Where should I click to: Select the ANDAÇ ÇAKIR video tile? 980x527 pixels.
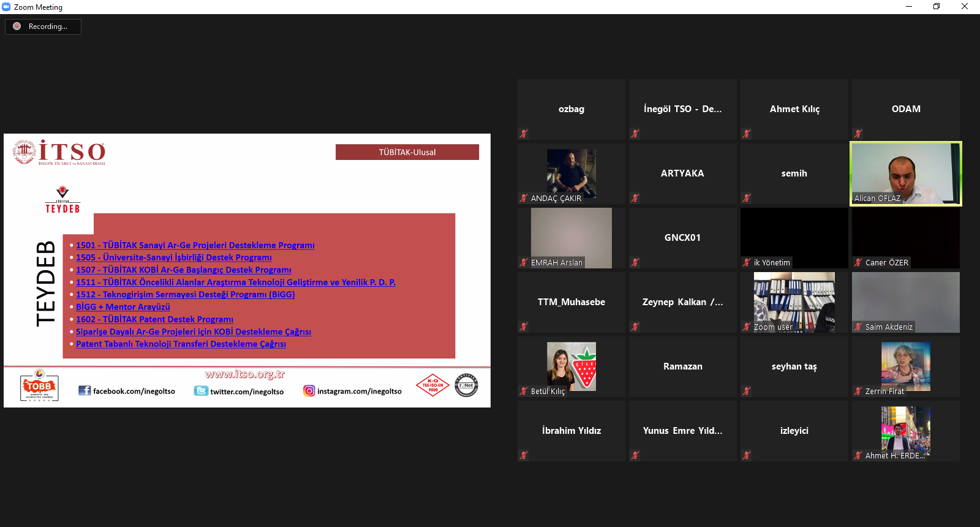571,173
